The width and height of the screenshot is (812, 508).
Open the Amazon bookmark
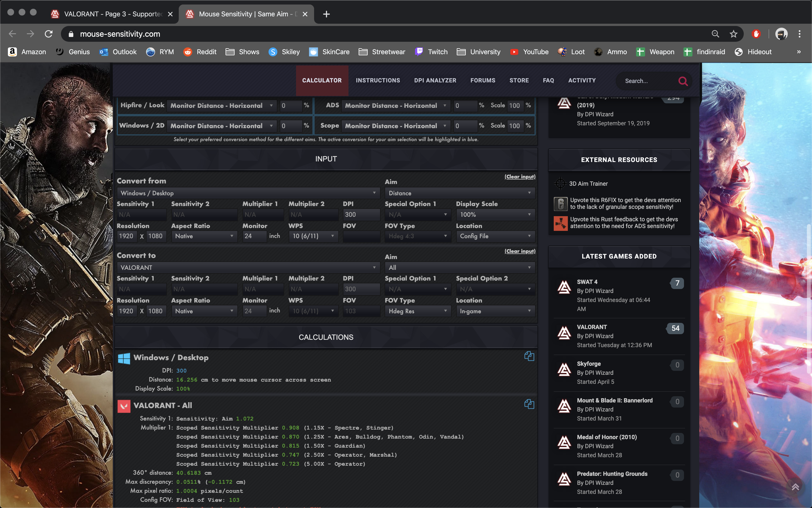[x=27, y=52]
